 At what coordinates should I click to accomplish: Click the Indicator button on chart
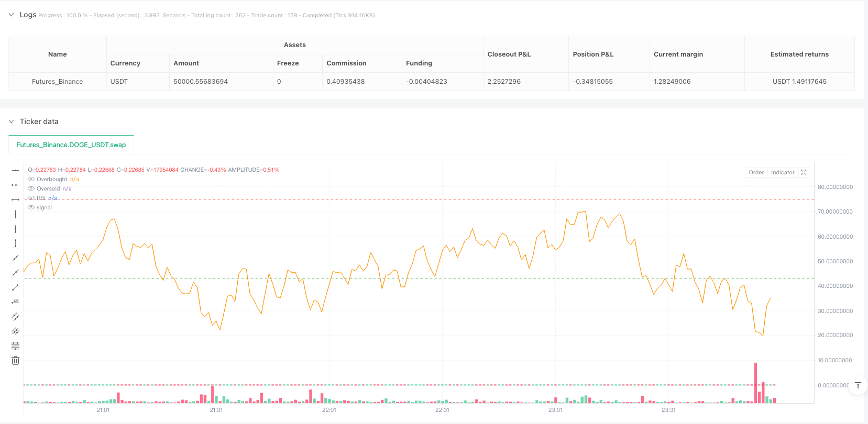coord(783,172)
